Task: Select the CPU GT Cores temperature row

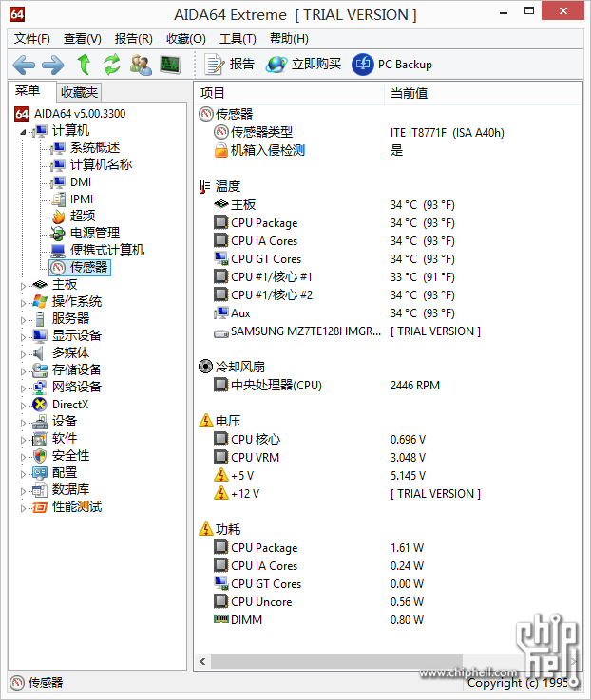Action: [x=389, y=259]
